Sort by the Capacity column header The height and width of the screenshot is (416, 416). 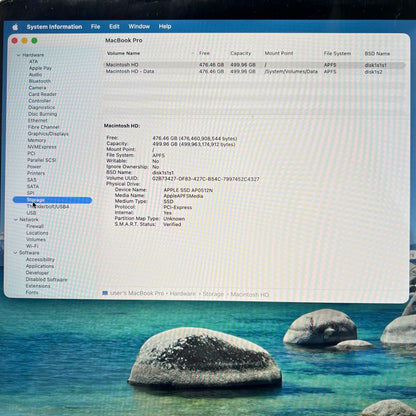tap(241, 53)
